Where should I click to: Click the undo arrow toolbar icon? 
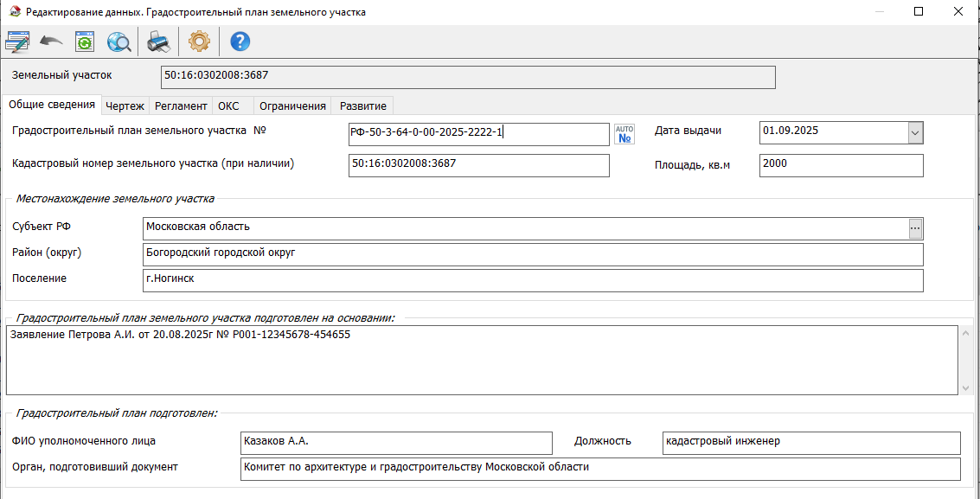pyautogui.click(x=51, y=42)
